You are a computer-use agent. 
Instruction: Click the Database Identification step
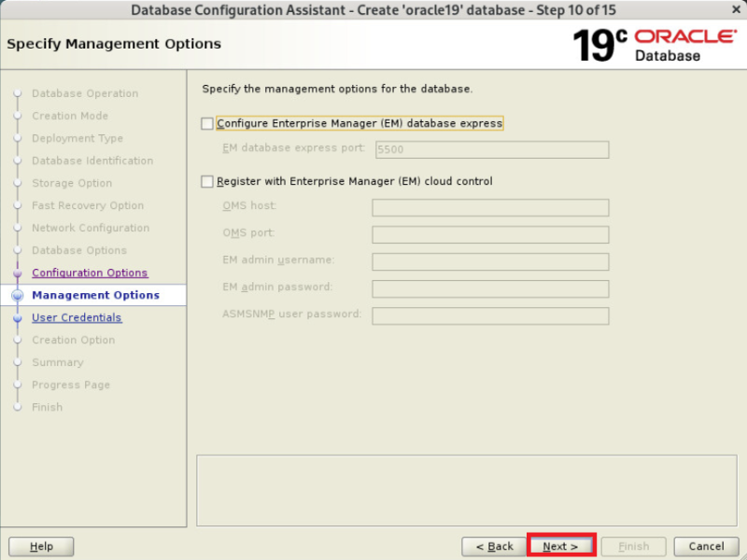92,161
